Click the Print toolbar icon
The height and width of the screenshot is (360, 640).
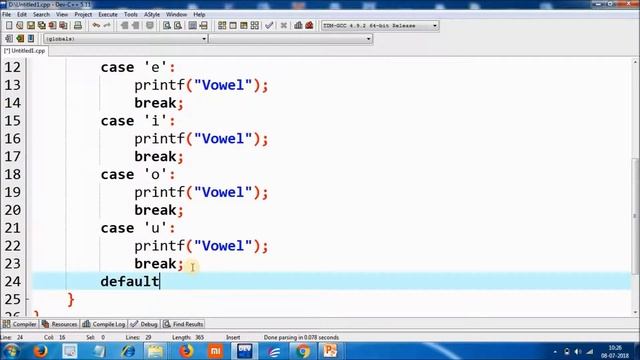coord(78,25)
